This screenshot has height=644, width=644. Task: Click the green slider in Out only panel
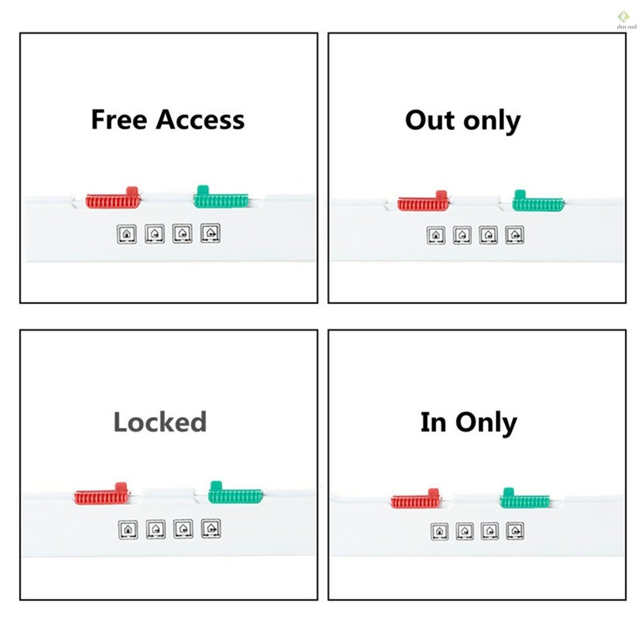tap(538, 203)
